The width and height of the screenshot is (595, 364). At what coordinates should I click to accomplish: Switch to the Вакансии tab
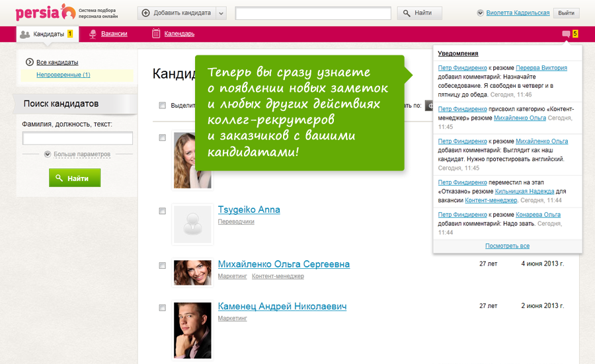pos(114,34)
